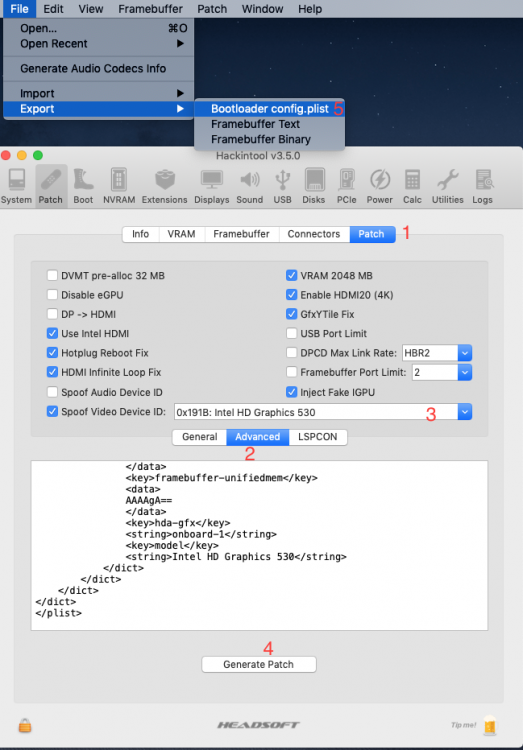Choose Framebuffer Text export option
523x750 pixels.
pyautogui.click(x=270, y=124)
